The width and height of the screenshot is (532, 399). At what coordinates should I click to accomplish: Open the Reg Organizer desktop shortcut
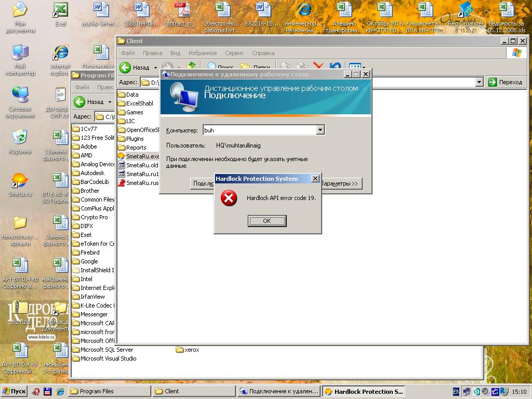tap(466, 10)
